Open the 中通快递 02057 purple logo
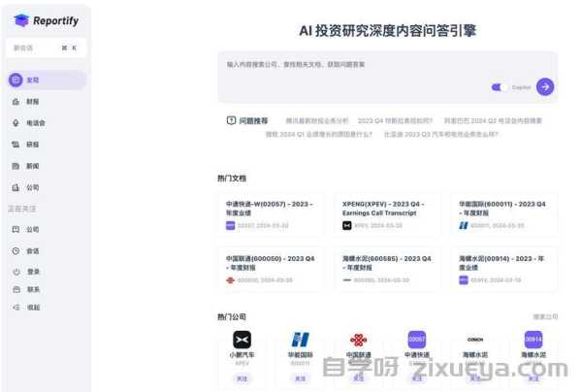The image size is (582, 392). point(417,340)
